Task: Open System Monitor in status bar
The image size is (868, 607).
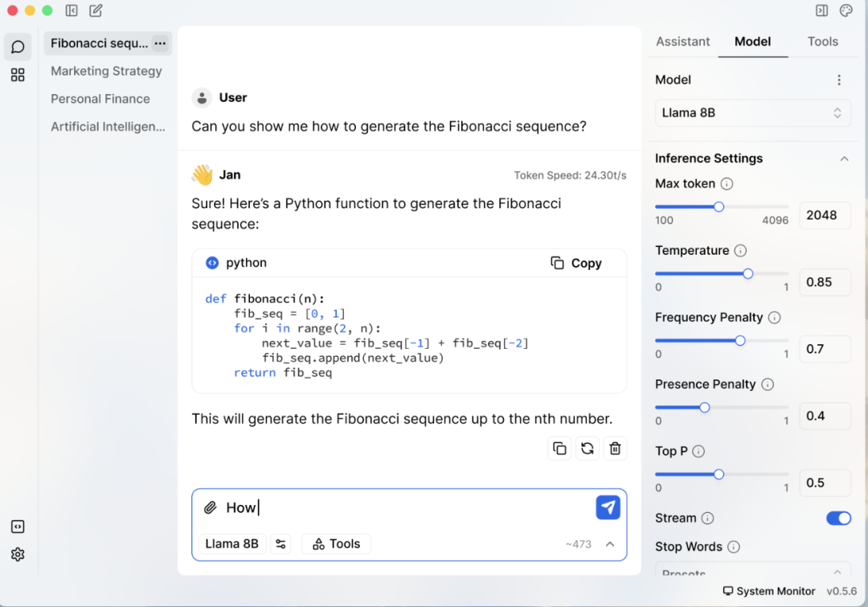Action: pos(769,591)
